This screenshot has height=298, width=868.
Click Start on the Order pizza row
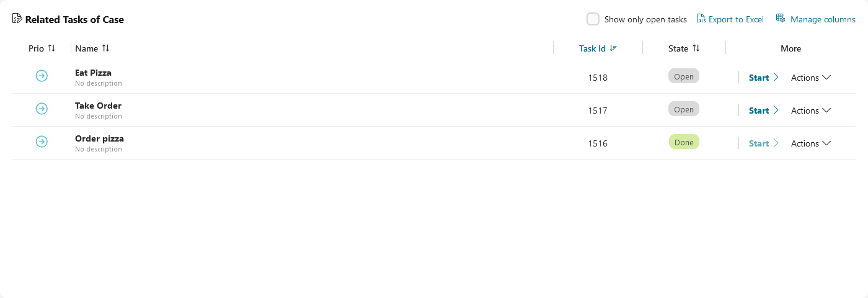pos(763,143)
